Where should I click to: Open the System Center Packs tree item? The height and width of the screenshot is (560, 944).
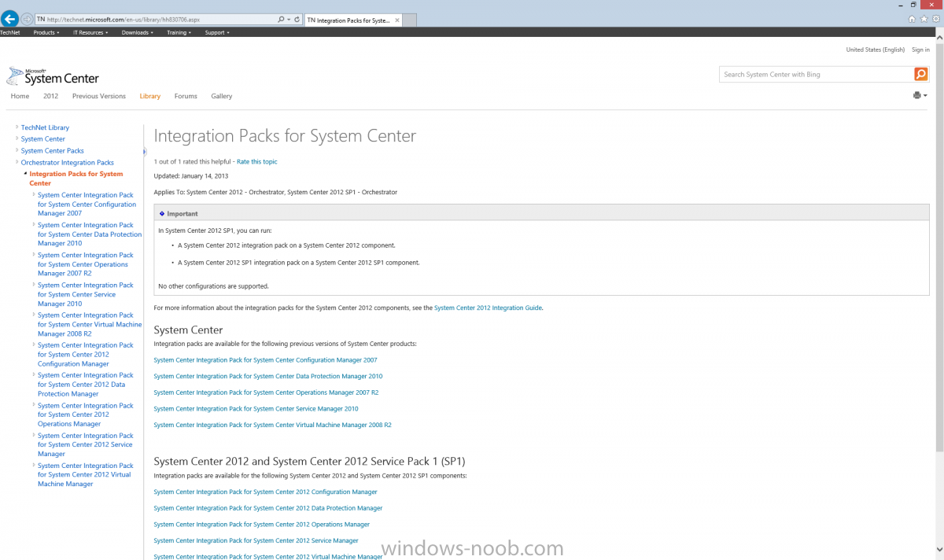tap(52, 151)
